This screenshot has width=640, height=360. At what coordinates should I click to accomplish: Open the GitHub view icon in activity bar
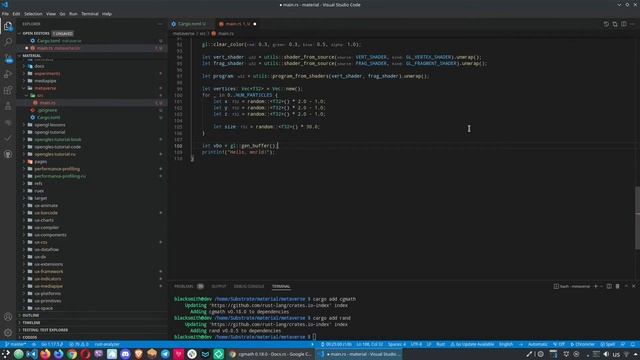pyautogui.click(x=8, y=154)
